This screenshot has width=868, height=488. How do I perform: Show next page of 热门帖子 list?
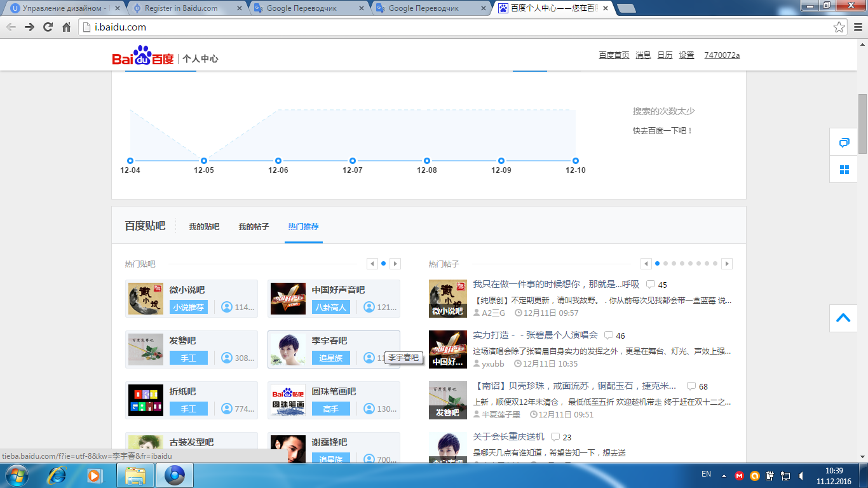pyautogui.click(x=728, y=264)
